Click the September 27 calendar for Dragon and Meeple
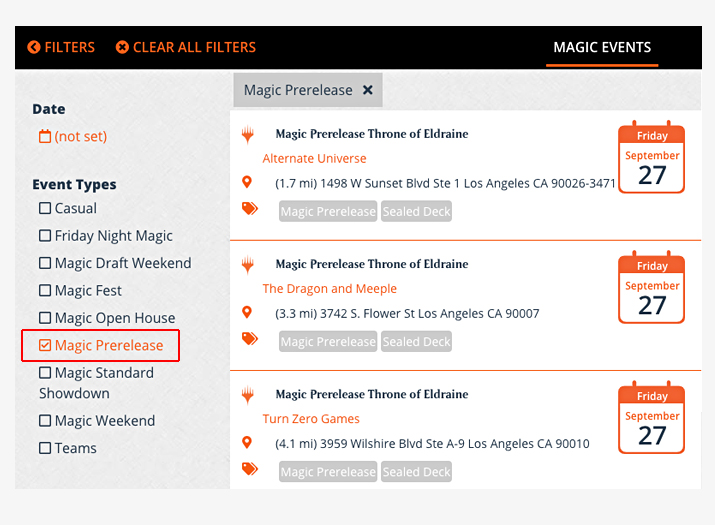 [x=651, y=287]
